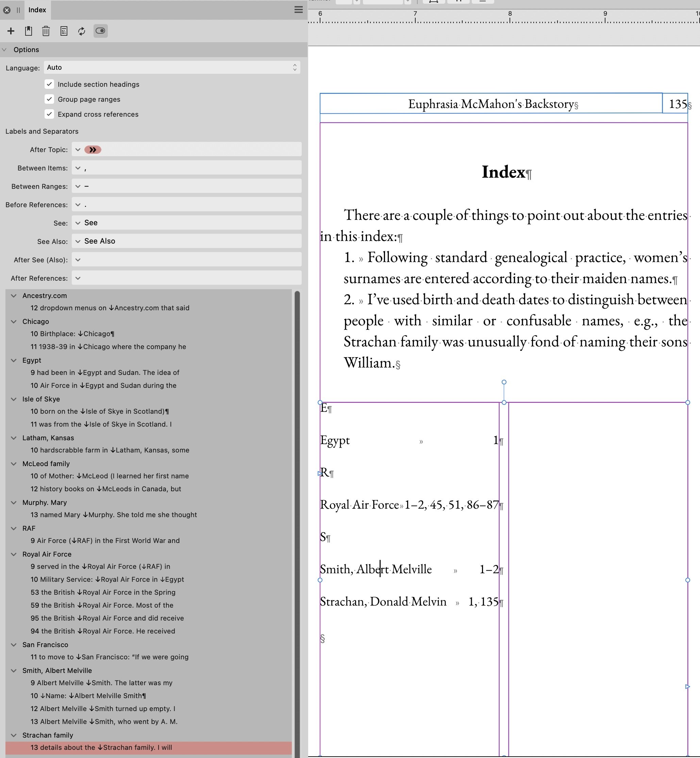
Task: Open the Between Items dropdown arrow
Action: [x=78, y=168]
